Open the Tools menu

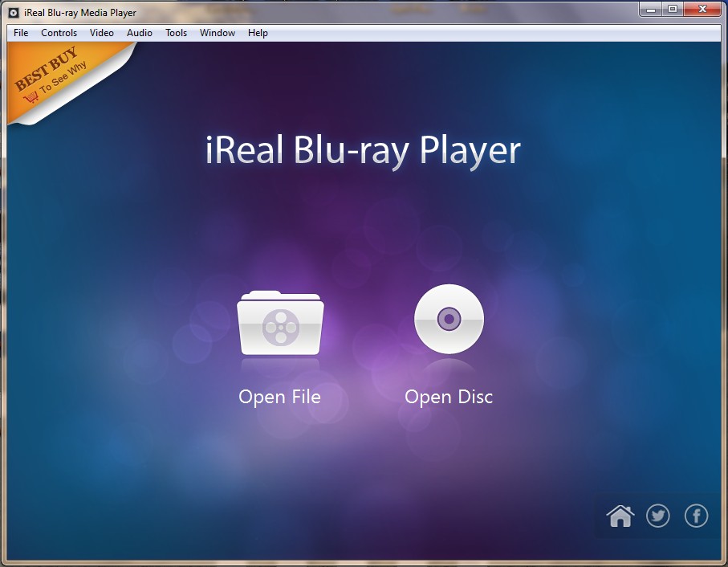click(176, 33)
